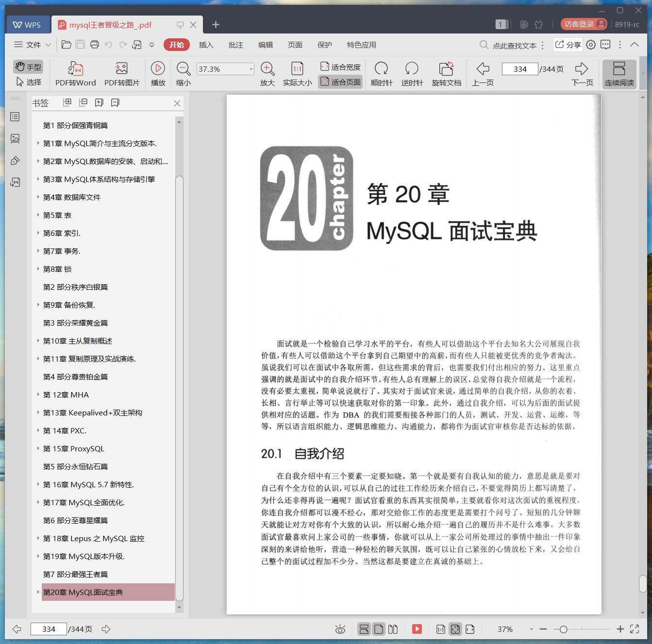The image size is (652, 644).
Task: Zoom out with 缩小 magnifier
Action: pos(183,74)
